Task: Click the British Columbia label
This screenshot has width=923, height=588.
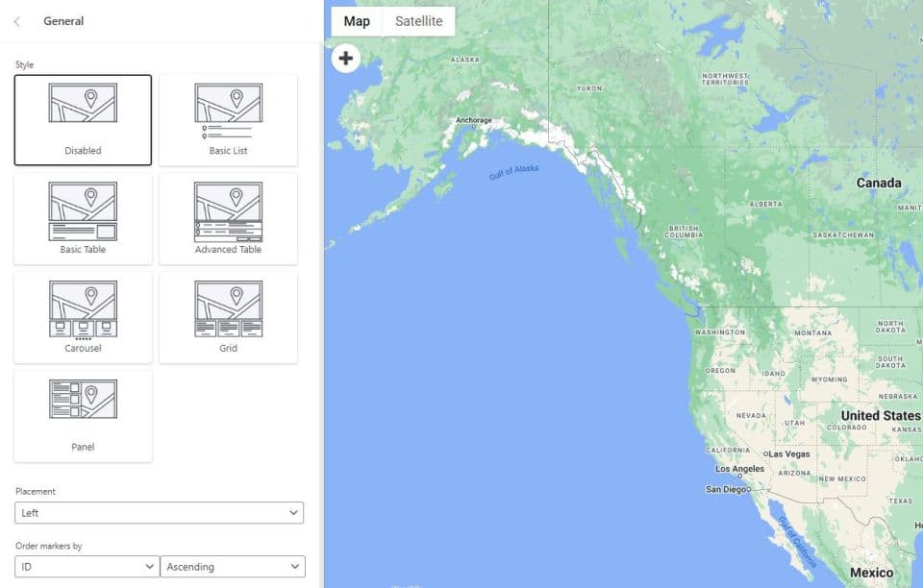Action: (684, 232)
